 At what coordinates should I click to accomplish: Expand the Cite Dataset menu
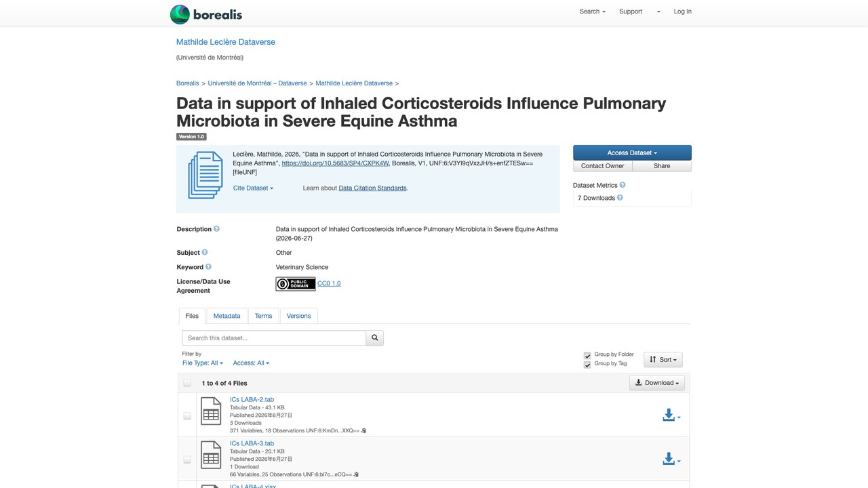pos(254,188)
